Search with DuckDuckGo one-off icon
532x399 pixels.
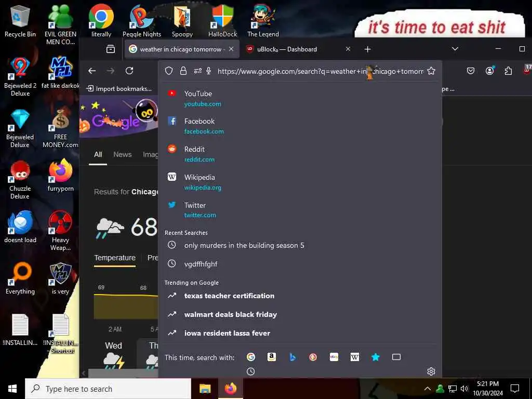coord(313,357)
